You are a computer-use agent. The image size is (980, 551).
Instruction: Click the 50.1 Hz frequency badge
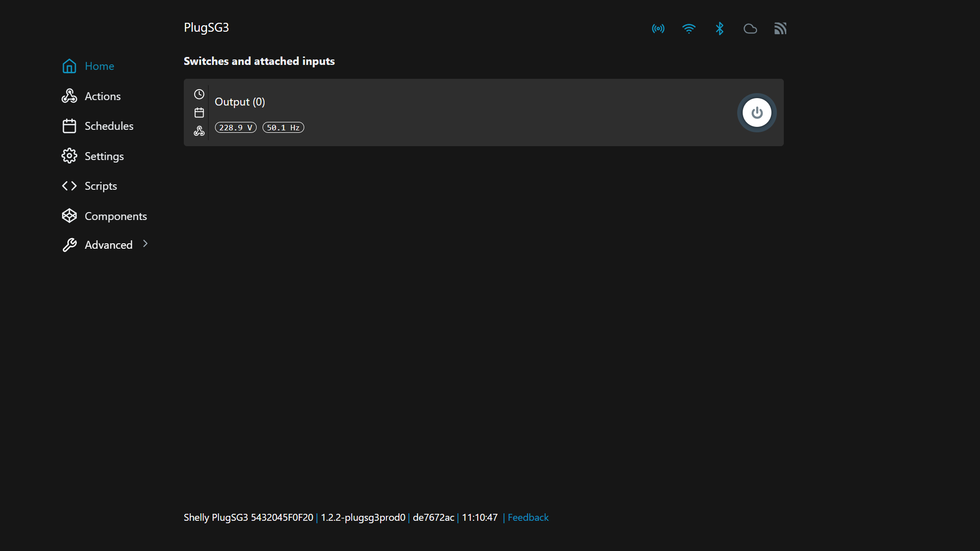pyautogui.click(x=283, y=127)
